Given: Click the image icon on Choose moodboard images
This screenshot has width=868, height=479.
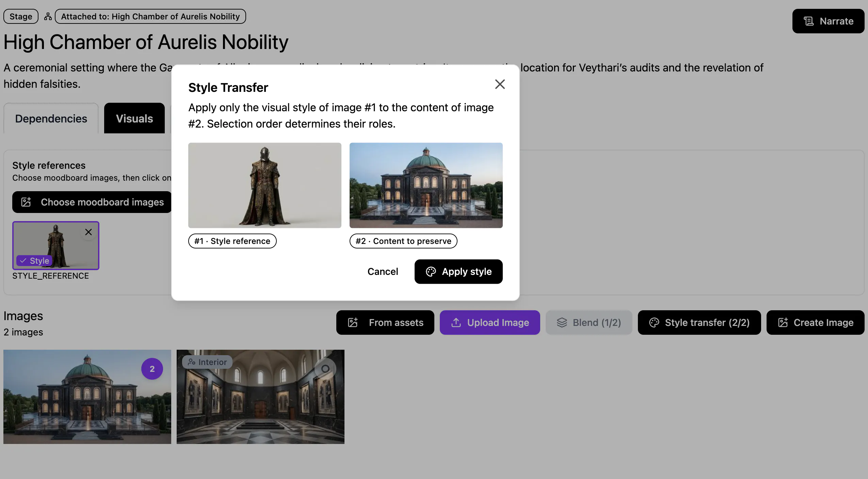Looking at the screenshot, I should point(26,202).
